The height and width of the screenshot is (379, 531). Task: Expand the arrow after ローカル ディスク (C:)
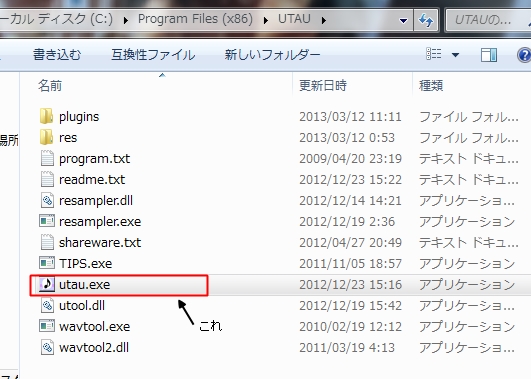coord(126,21)
